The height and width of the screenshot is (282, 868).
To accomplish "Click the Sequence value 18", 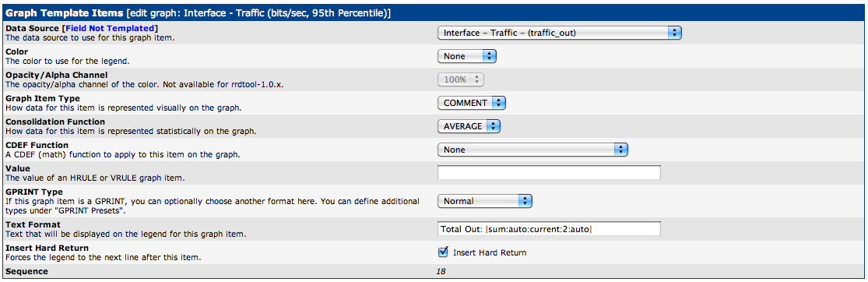I will (441, 271).
